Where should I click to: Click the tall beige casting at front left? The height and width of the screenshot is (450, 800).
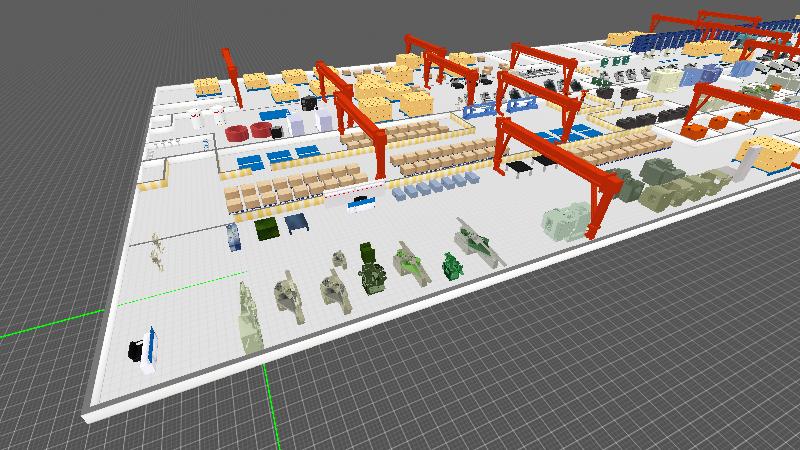coord(249,317)
